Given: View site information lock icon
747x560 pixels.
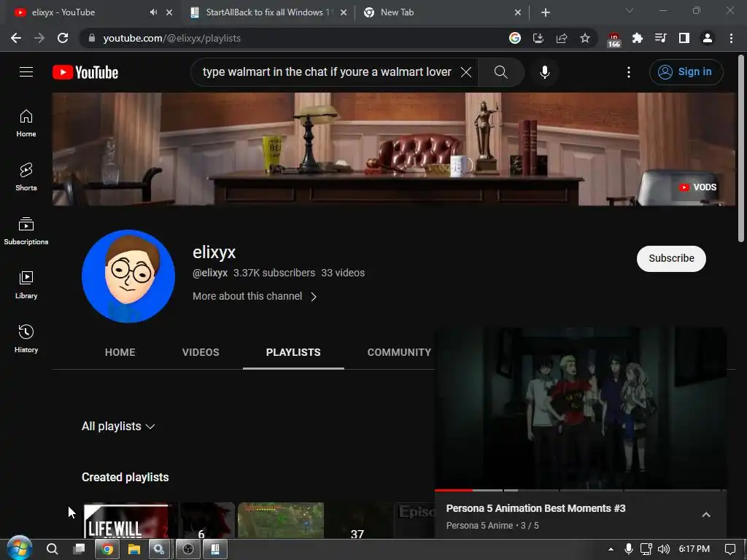Looking at the screenshot, I should pyautogui.click(x=92, y=38).
